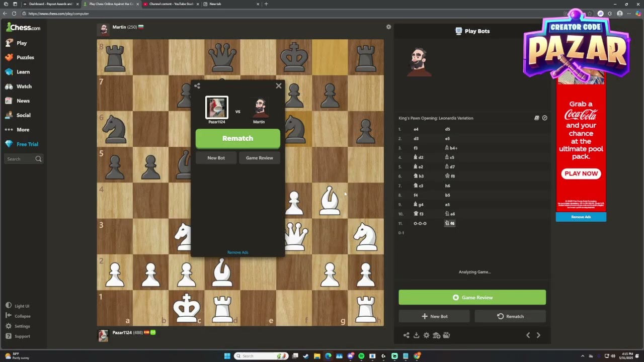Click the compass analysis icon
This screenshot has height=362, width=644.
point(544,118)
